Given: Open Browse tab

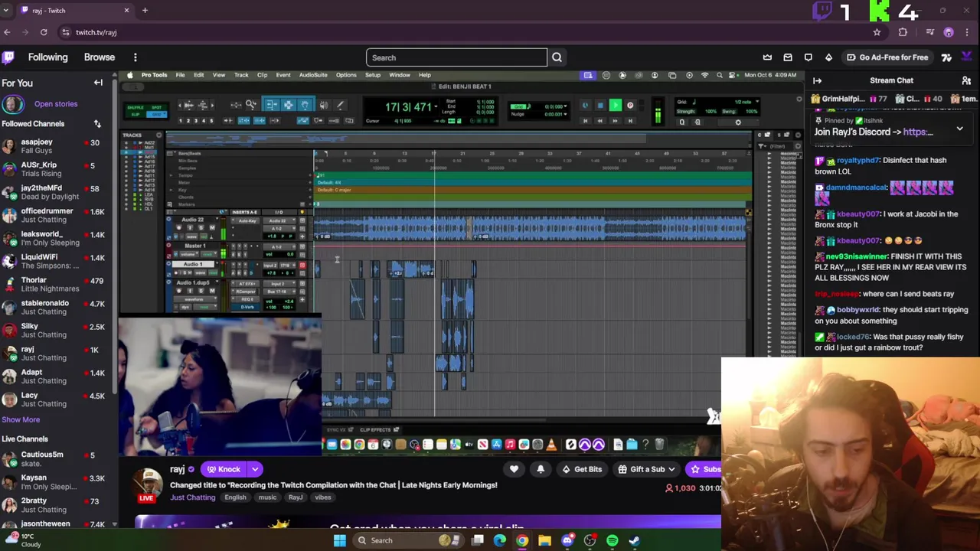Looking at the screenshot, I should pos(100,57).
